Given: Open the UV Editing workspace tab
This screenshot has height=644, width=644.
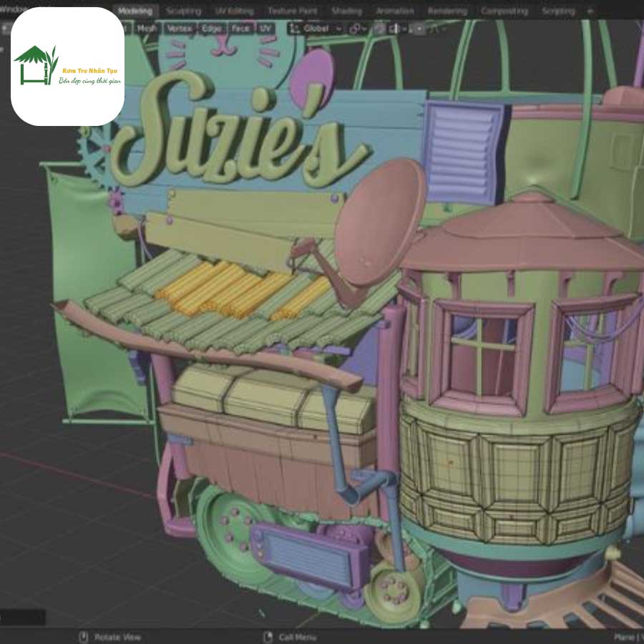Looking at the screenshot, I should [235, 11].
